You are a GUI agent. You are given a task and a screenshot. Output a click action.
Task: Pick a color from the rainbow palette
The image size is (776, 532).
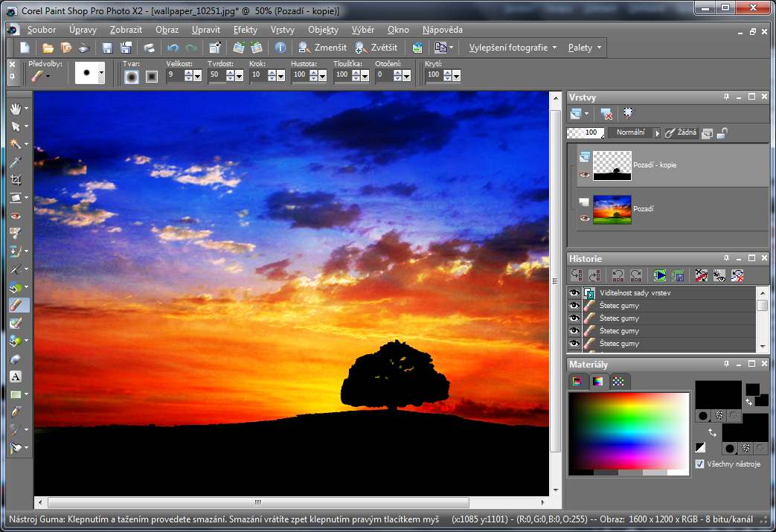(629, 430)
